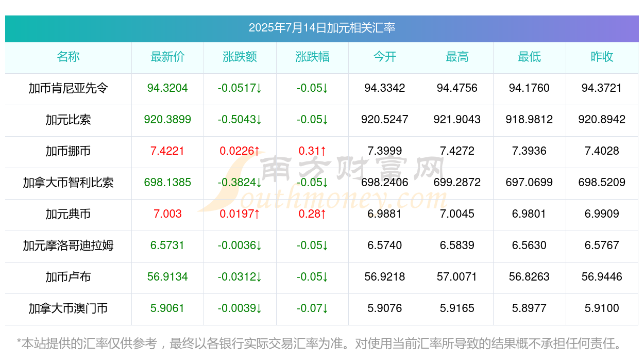644x360 pixels.
Task: Click latest price 5.9061
Action: point(167,308)
